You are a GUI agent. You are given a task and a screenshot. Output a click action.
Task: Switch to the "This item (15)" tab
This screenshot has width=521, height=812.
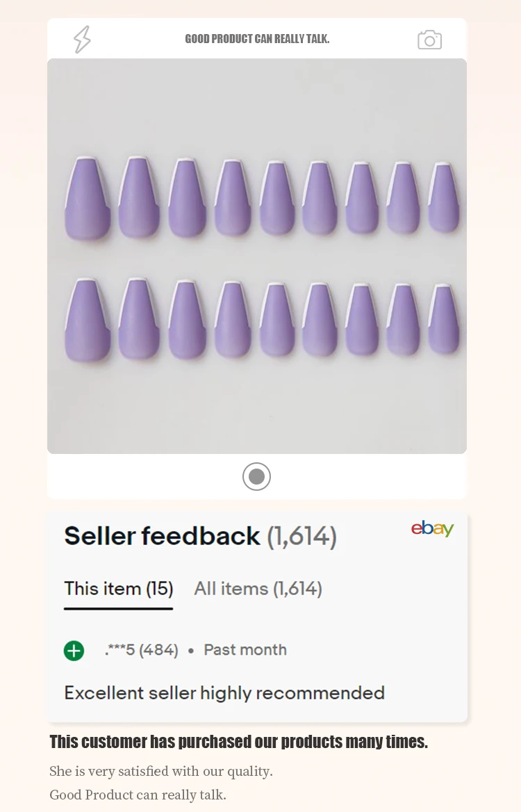[x=118, y=589]
